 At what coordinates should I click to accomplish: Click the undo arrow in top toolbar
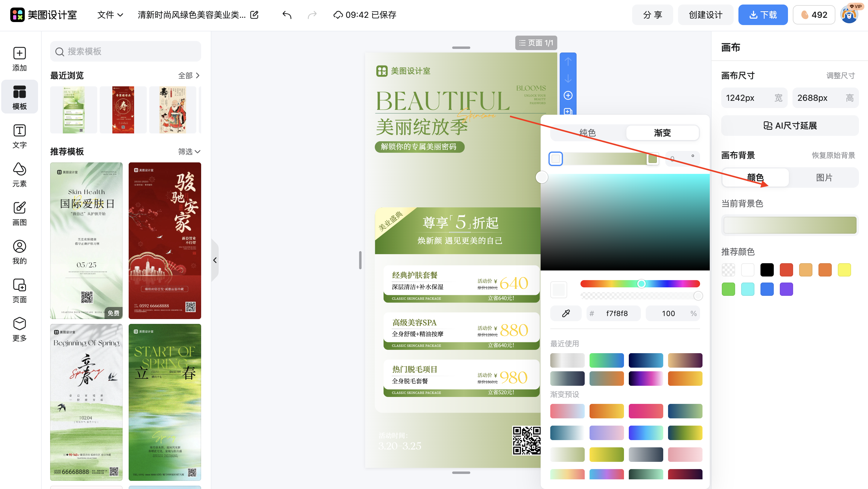pyautogui.click(x=287, y=15)
